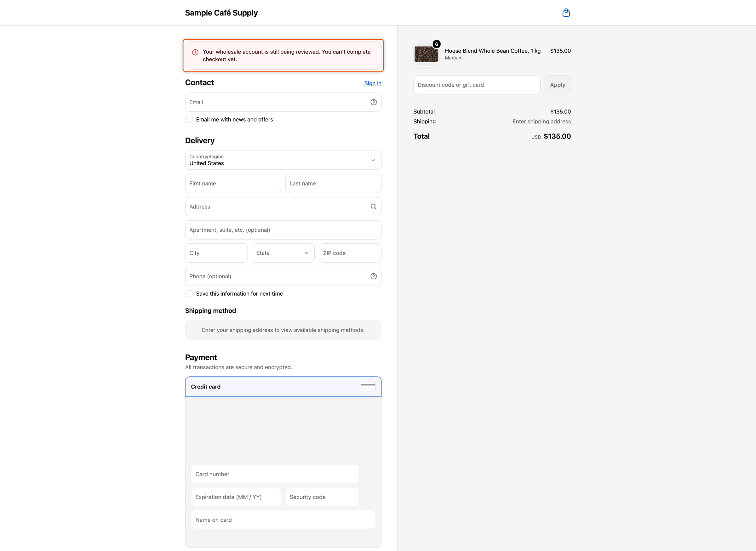Click the USD $135.00 total amount
This screenshot has width=756, height=551.
click(x=551, y=136)
